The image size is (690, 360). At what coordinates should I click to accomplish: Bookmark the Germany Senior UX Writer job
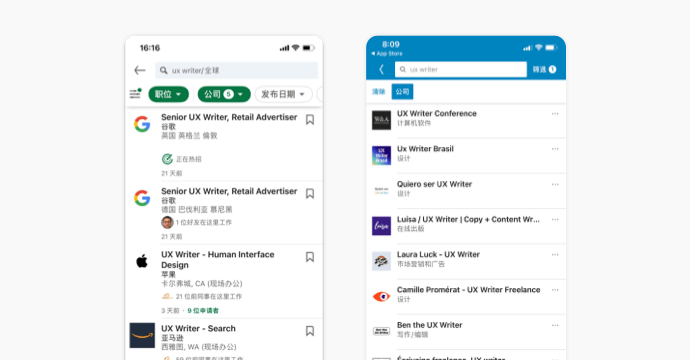[310, 194]
